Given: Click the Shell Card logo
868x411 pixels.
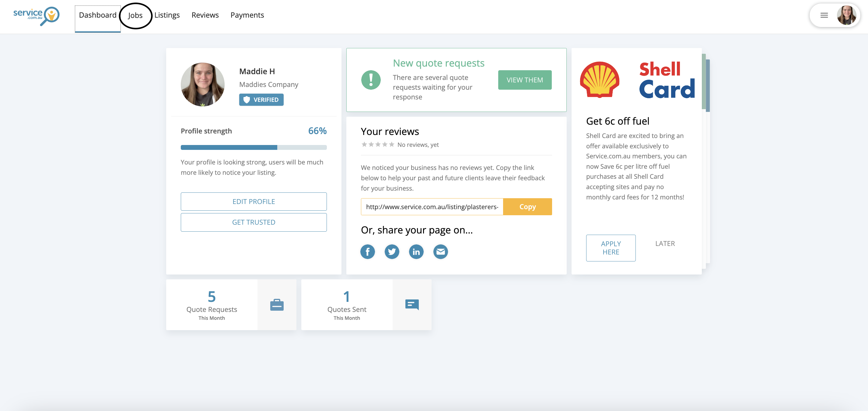Looking at the screenshot, I should pyautogui.click(x=636, y=80).
